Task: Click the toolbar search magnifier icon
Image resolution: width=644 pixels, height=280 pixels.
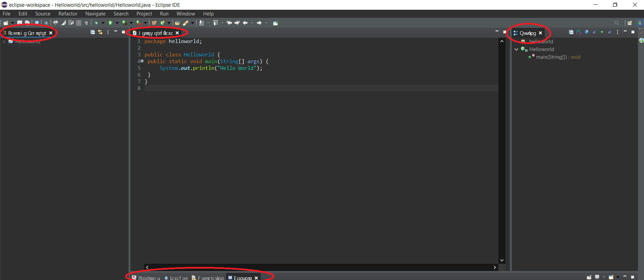Action: coord(616,23)
